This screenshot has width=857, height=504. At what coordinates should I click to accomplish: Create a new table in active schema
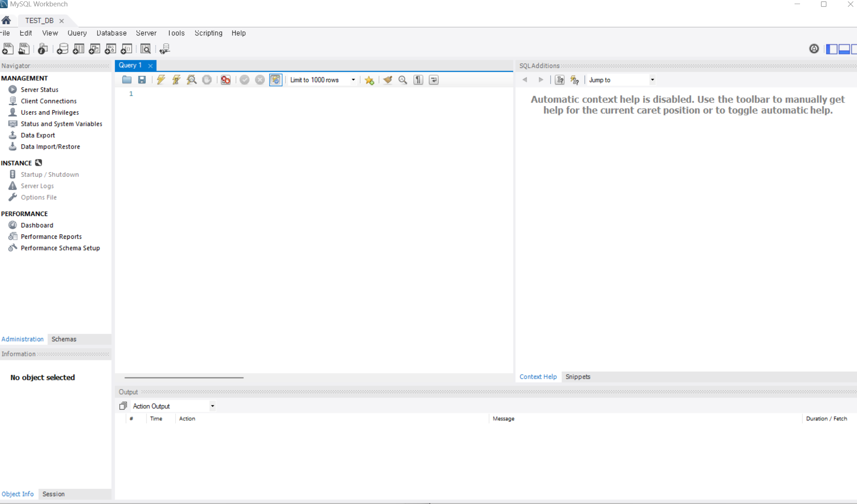click(x=78, y=49)
